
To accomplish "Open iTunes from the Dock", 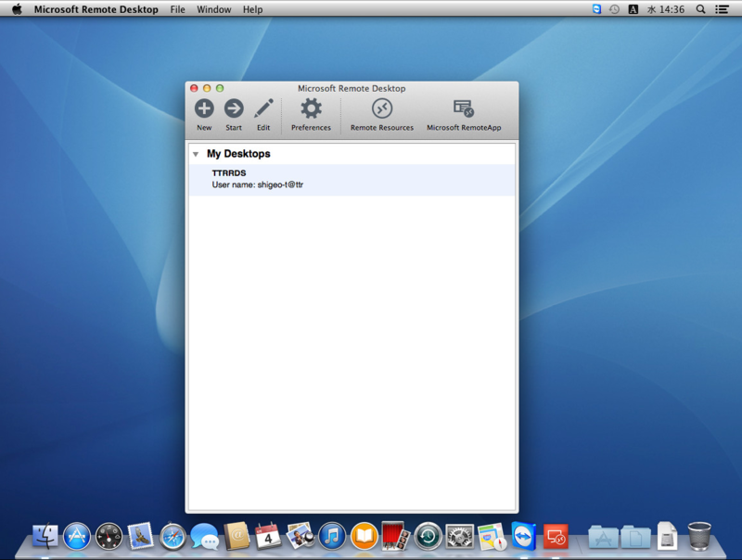I will point(332,536).
